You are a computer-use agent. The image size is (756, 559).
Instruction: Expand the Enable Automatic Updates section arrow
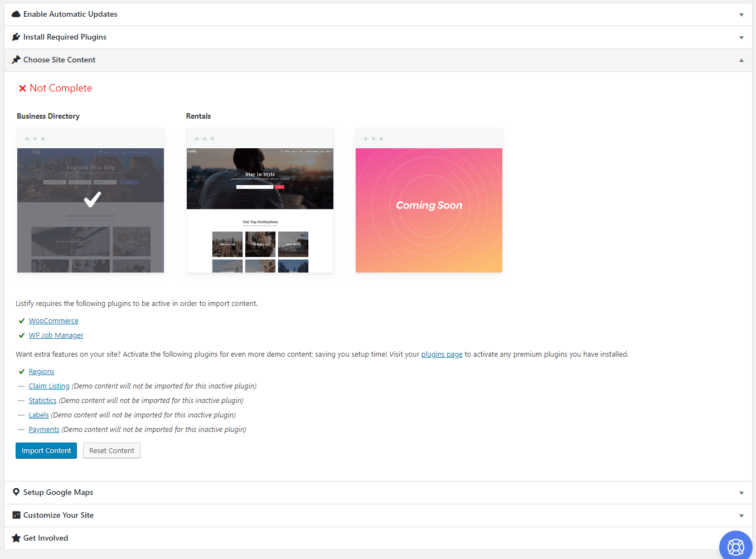pos(741,15)
